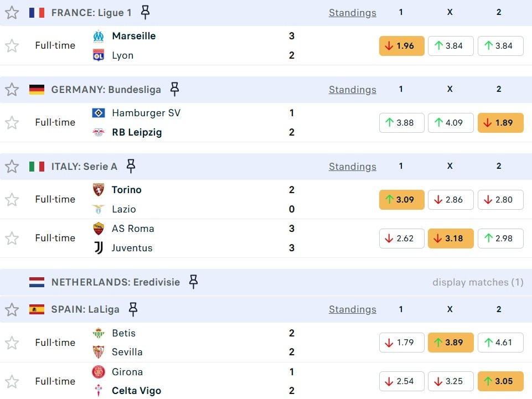The width and height of the screenshot is (532, 399).
Task: Open Serie A Standings link
Action: click(x=352, y=167)
